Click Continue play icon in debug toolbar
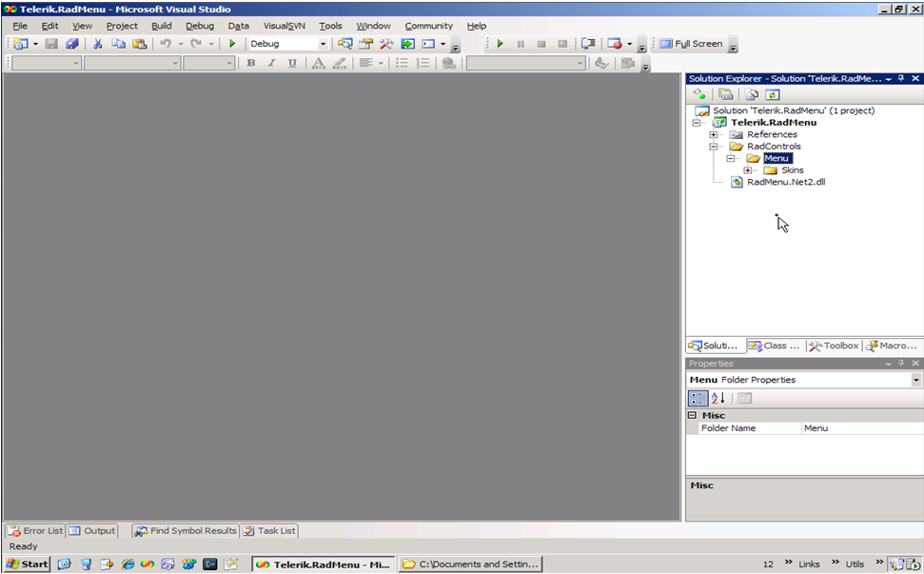The width and height of the screenshot is (924, 574). pos(501,44)
